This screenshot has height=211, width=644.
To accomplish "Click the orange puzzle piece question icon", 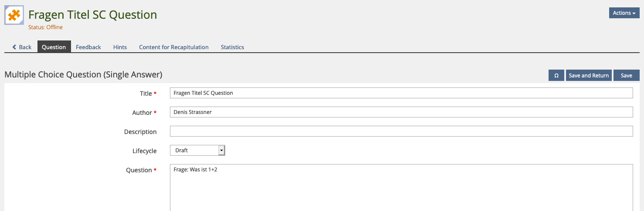I will point(14,16).
